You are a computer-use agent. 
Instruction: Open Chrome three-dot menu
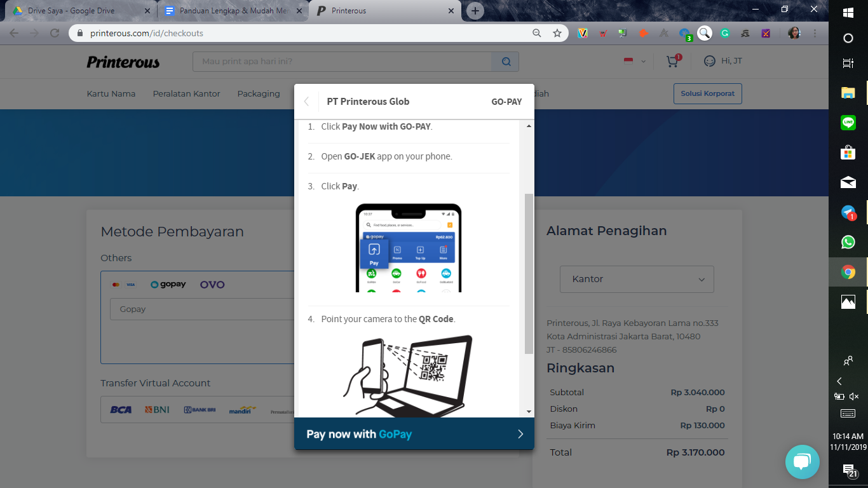[x=815, y=33]
